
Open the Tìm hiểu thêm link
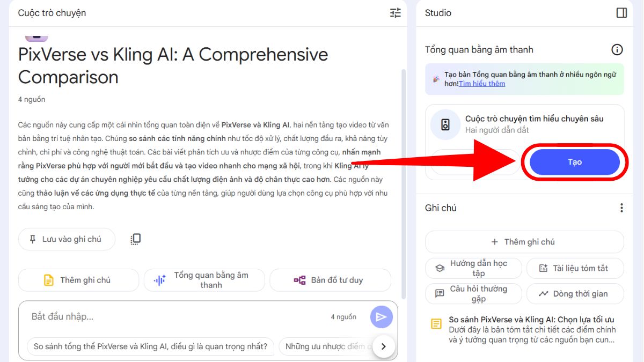pos(481,84)
